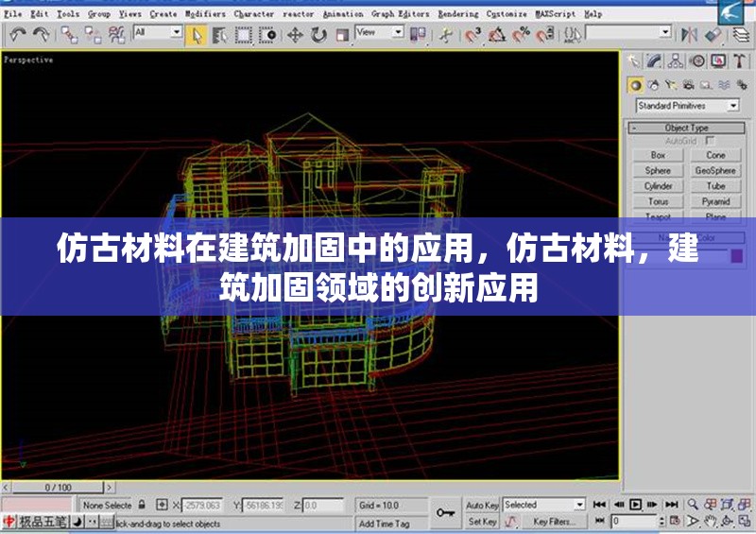The image size is (756, 534).
Task: Select the Cameras category icon
Action: pyautogui.click(x=689, y=85)
